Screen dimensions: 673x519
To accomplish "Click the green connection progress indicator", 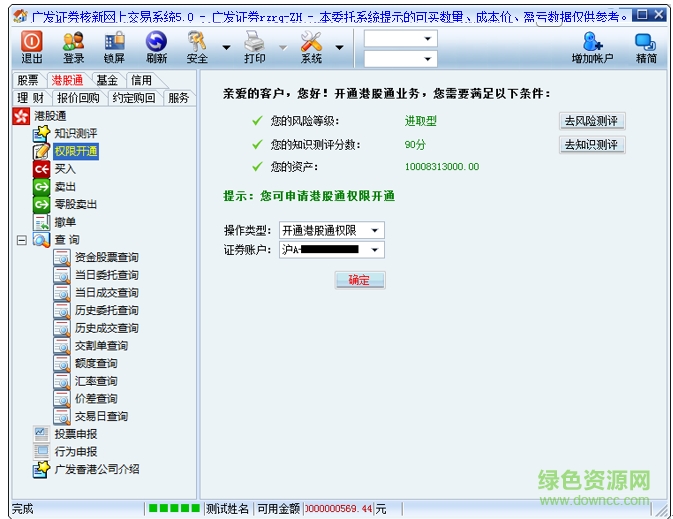I will coord(174,509).
